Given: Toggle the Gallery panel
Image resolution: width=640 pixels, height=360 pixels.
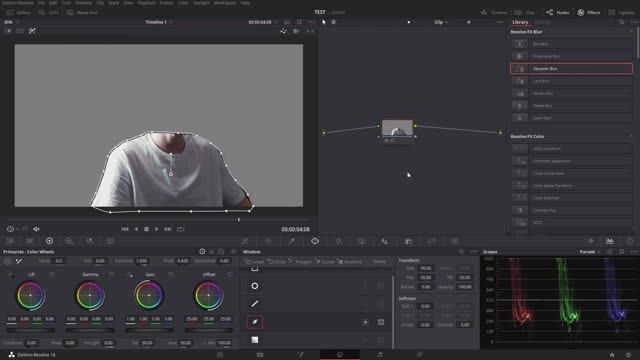Looking at the screenshot, I should coord(19,13).
